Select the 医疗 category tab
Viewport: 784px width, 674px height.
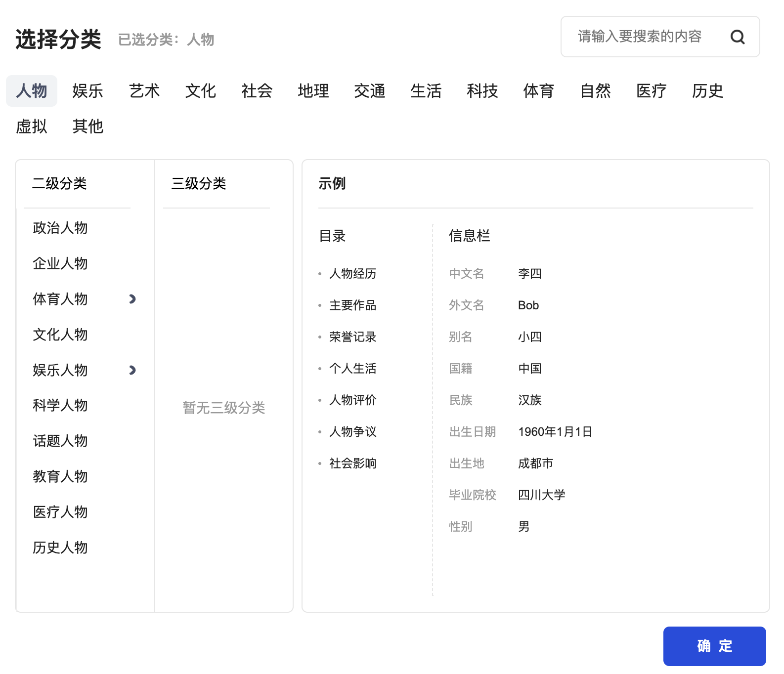(651, 91)
